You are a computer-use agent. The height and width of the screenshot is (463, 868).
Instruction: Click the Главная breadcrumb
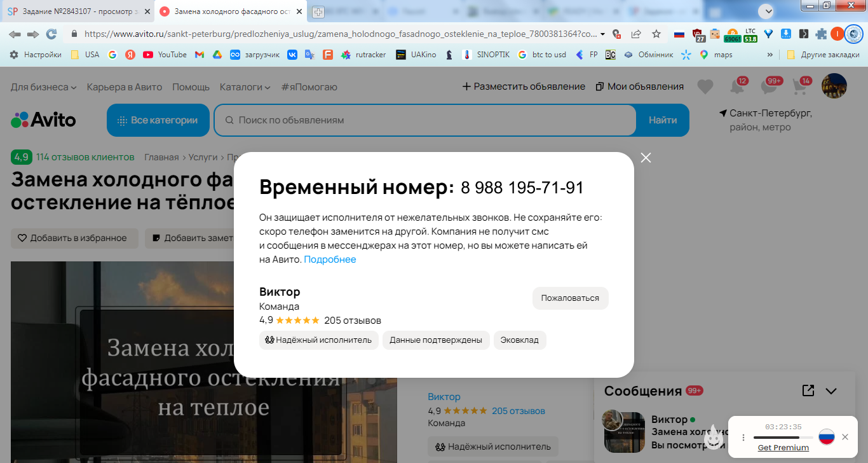pyautogui.click(x=161, y=157)
